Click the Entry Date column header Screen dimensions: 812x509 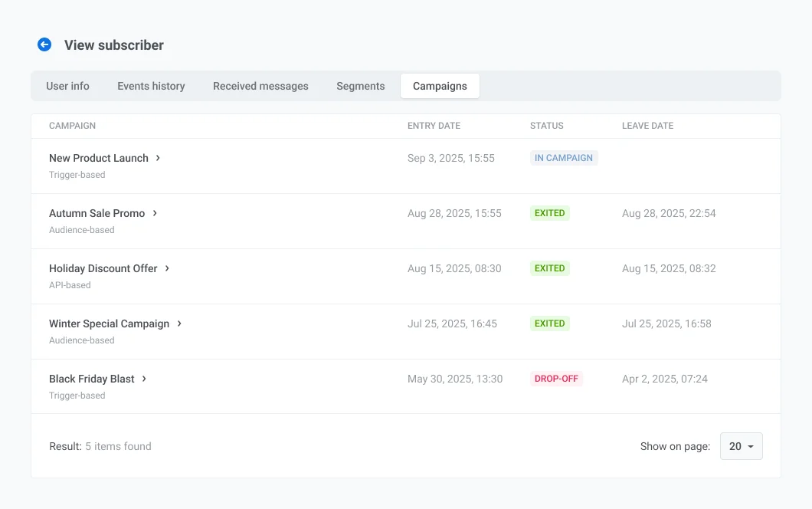434,126
